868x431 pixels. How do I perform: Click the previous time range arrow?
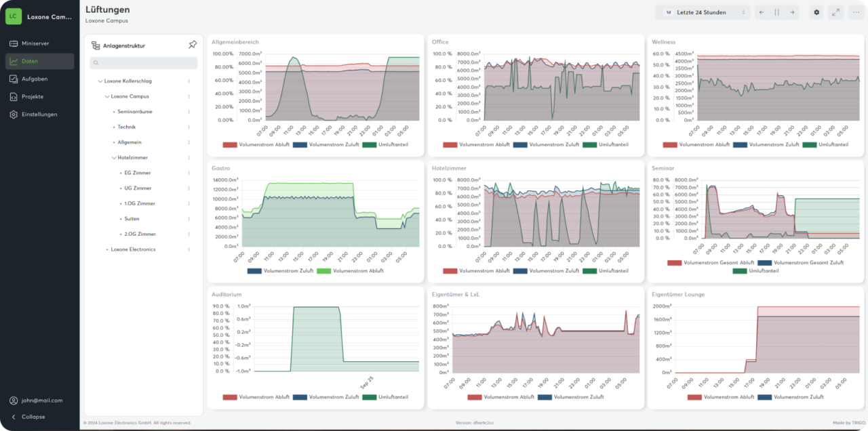760,12
